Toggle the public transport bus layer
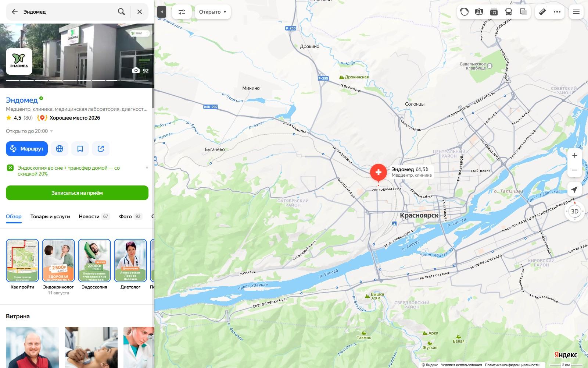 tap(508, 12)
